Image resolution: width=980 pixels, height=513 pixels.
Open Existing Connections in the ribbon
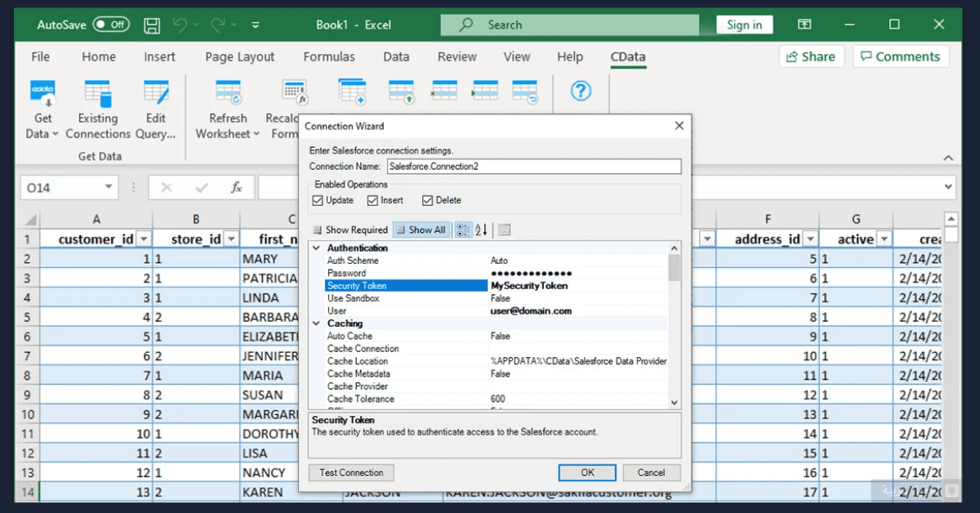pyautogui.click(x=98, y=110)
